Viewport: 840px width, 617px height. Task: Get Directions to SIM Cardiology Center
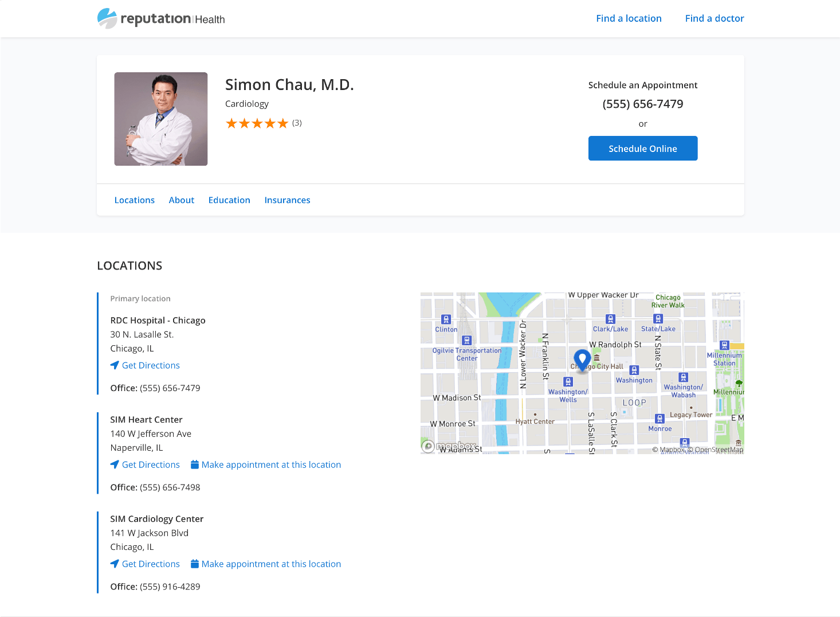point(151,564)
